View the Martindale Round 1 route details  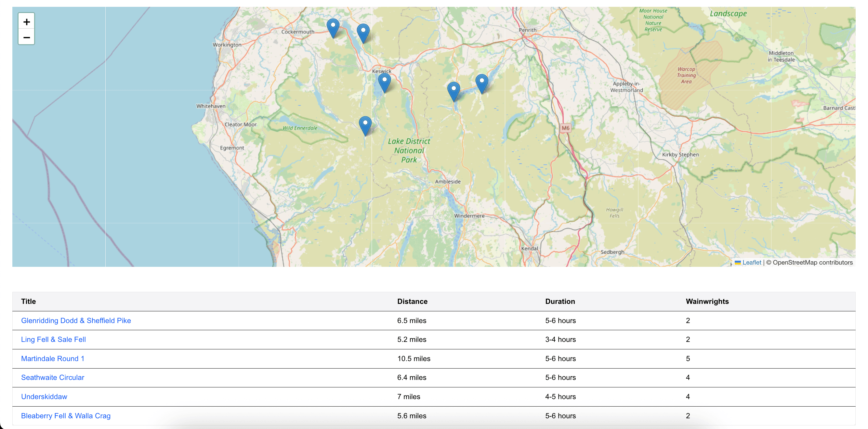[x=53, y=358]
